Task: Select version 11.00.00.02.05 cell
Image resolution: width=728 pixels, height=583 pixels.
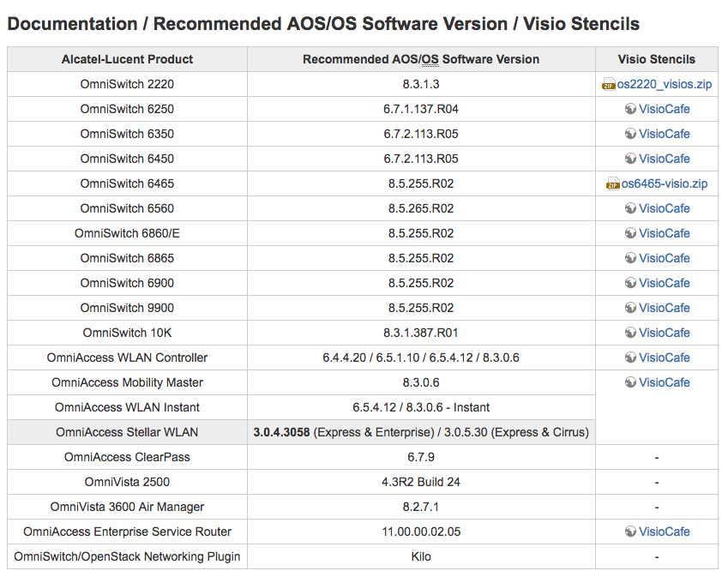Action: [421, 532]
